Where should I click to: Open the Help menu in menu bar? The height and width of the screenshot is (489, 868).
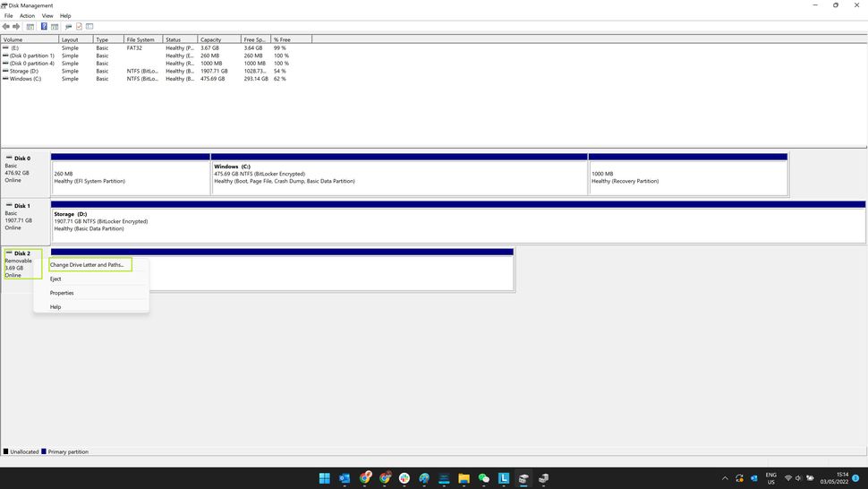(x=65, y=15)
